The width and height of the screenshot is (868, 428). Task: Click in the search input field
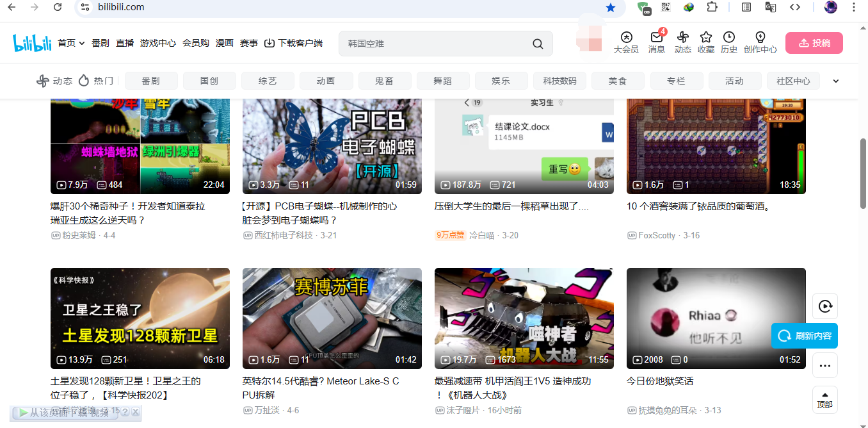coord(435,44)
